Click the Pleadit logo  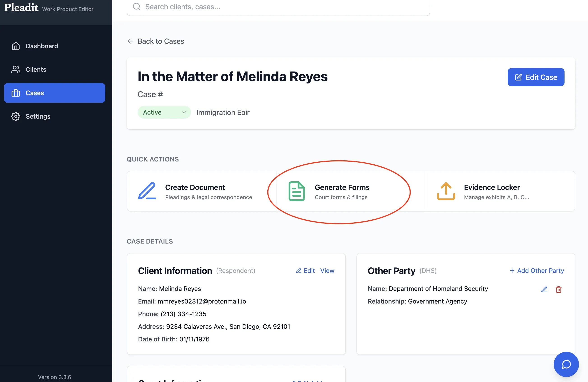tap(21, 7)
